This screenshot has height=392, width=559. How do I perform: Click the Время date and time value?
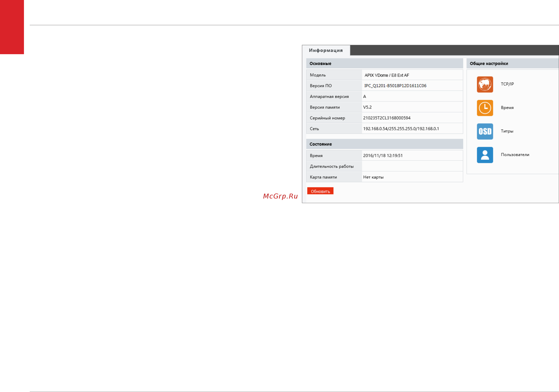click(383, 156)
